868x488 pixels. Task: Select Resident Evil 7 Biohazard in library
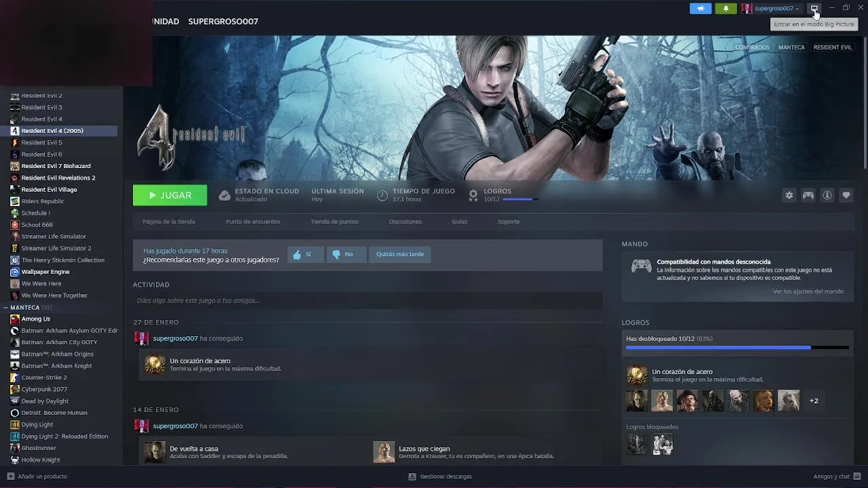[56, 166]
